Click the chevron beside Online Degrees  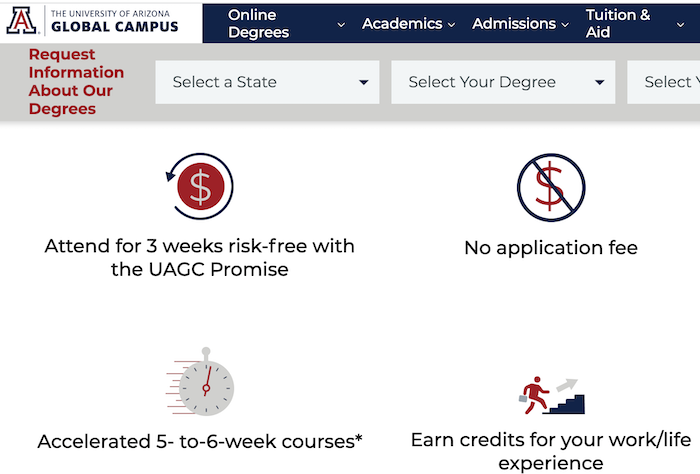pos(342,25)
